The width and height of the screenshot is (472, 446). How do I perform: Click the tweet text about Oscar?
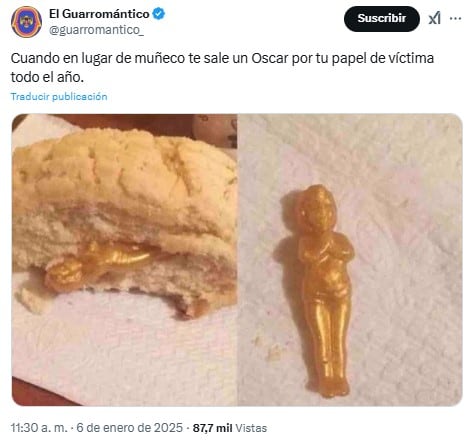click(x=222, y=68)
